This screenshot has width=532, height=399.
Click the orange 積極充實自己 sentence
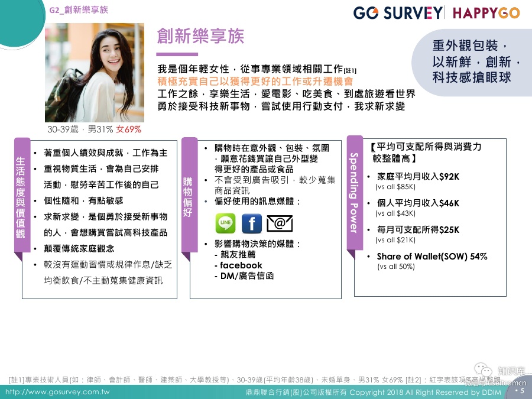255,82
